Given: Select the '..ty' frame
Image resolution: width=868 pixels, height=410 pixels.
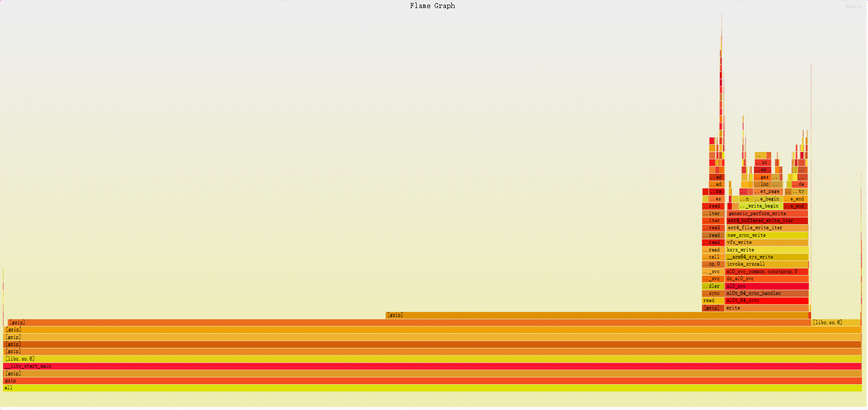Looking at the screenshot, I should click(x=799, y=192).
